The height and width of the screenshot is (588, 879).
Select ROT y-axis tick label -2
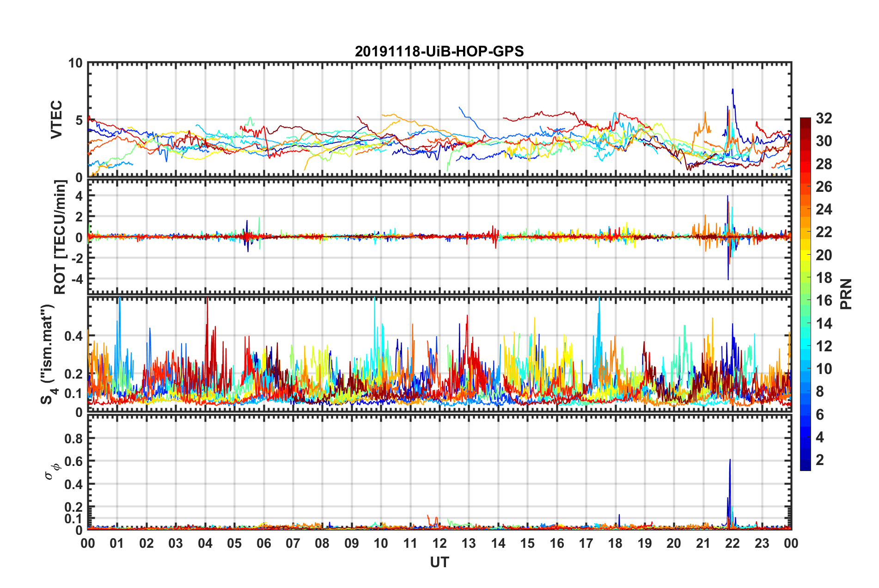pos(77,258)
